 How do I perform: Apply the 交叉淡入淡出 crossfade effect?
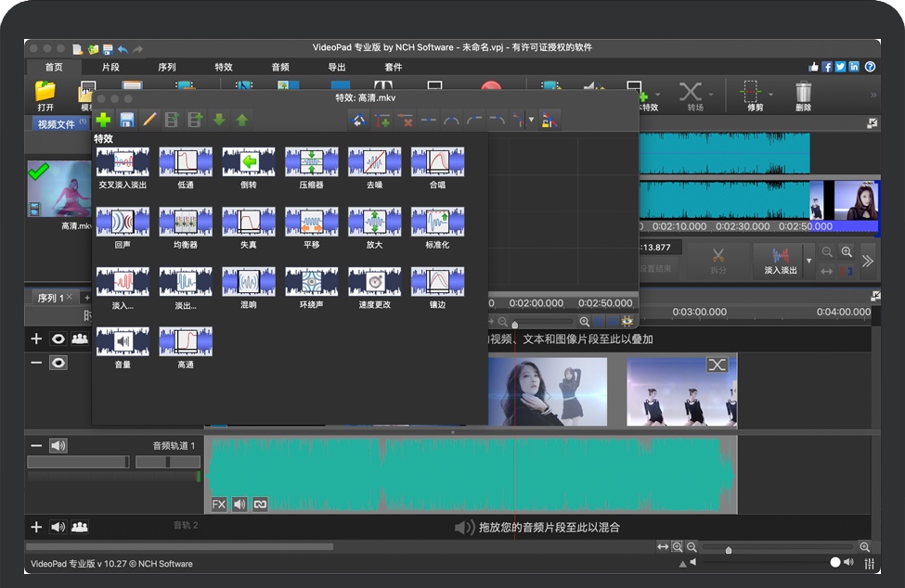[122, 162]
